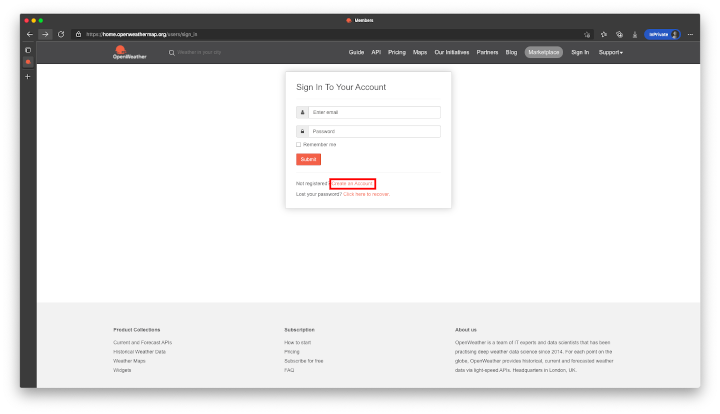720x414 pixels.
Task: Click the InPrivate profile badge
Action: [x=662, y=34]
